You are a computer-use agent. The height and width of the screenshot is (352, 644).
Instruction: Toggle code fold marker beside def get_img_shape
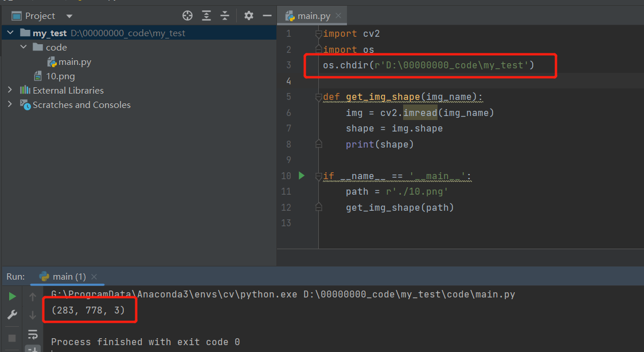coord(319,98)
